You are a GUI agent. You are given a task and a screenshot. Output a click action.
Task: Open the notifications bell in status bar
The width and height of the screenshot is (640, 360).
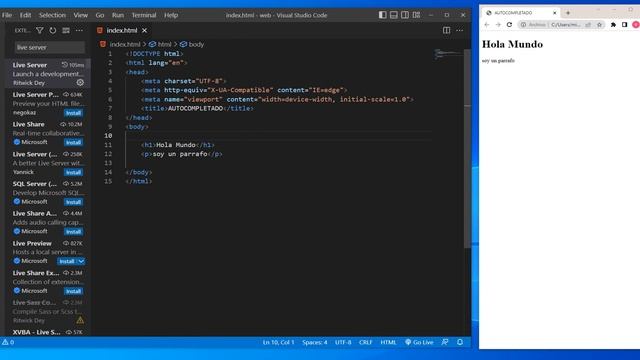tap(460, 342)
